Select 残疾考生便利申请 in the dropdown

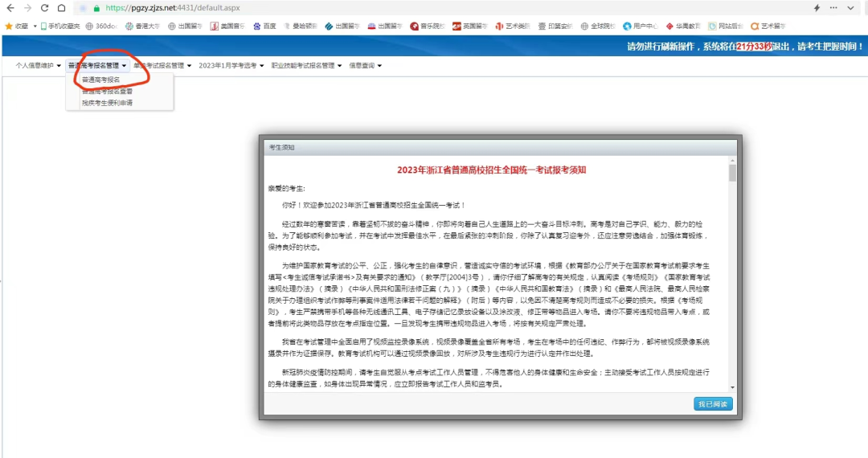108,103
